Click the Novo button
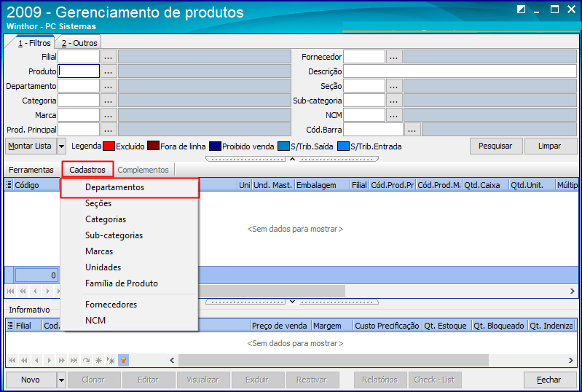 [x=31, y=380]
